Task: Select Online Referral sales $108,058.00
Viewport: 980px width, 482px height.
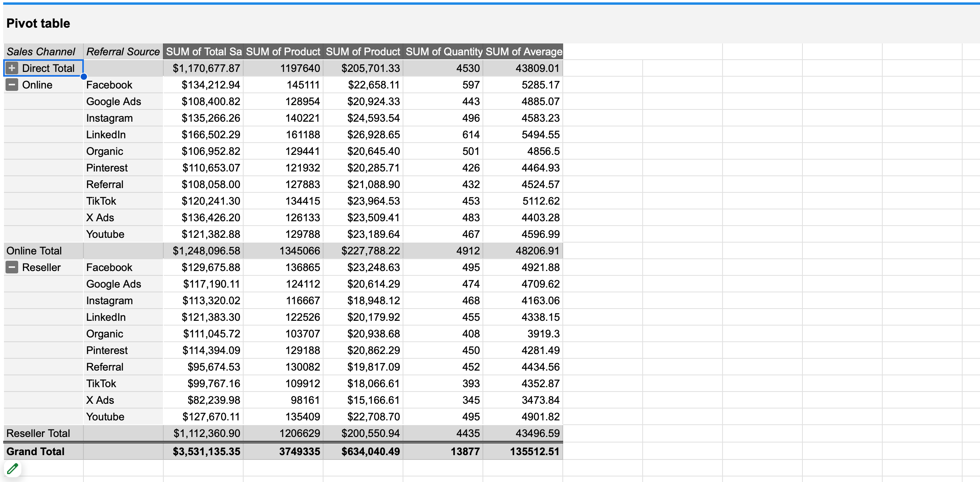Action: click(x=203, y=185)
